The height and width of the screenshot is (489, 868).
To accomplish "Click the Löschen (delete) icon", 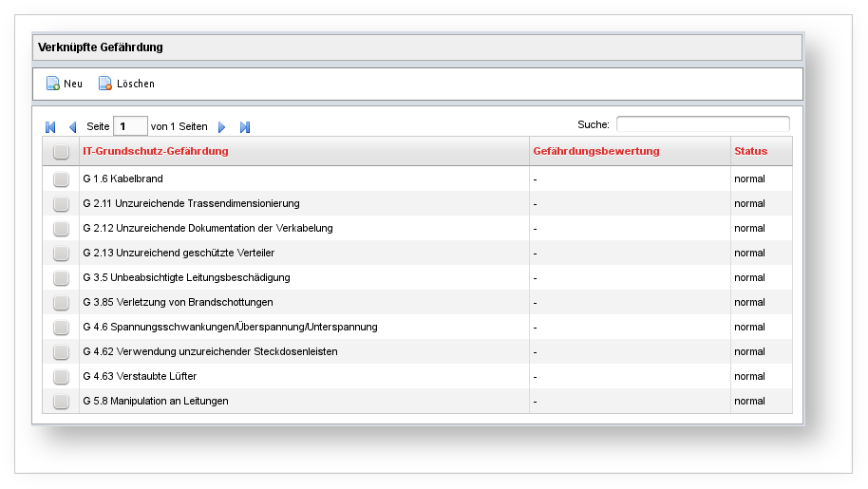I will 105,84.
